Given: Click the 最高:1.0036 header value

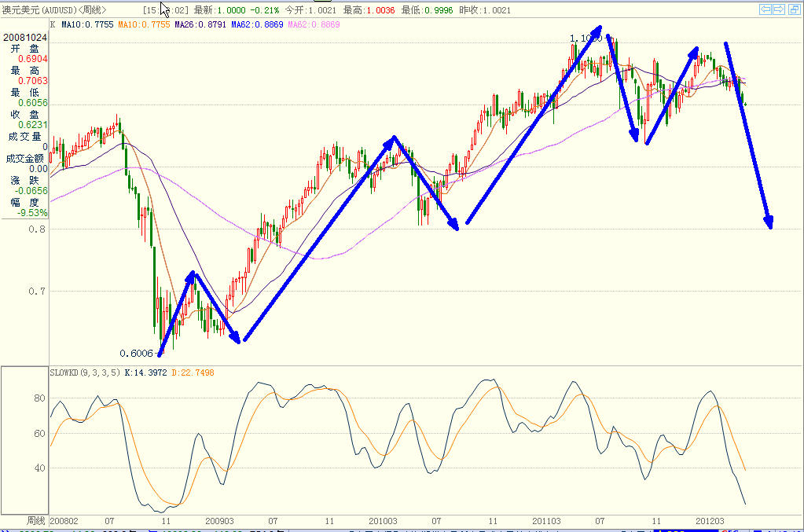Looking at the screenshot, I should [369, 10].
